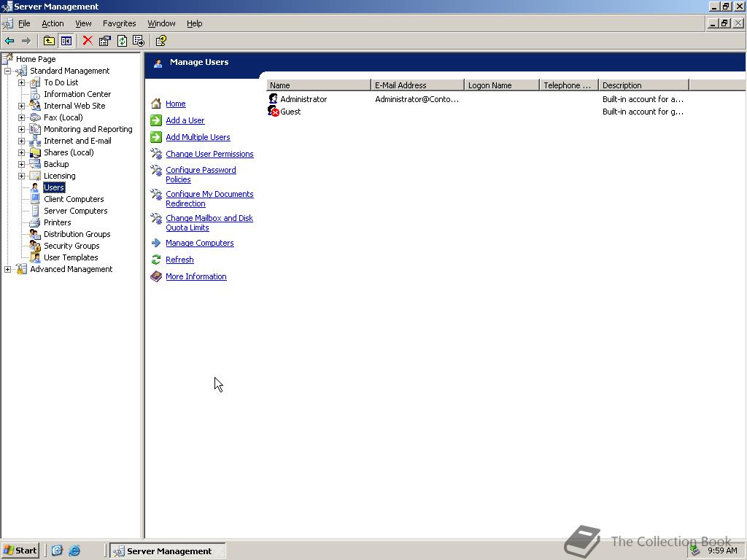The image size is (747, 560).
Task: Click the green Refresh toolbar icon
Action: (122, 41)
